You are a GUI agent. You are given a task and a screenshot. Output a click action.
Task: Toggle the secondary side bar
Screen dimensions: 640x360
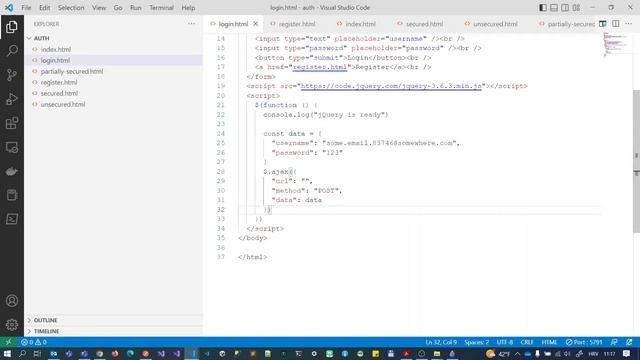tap(565, 8)
